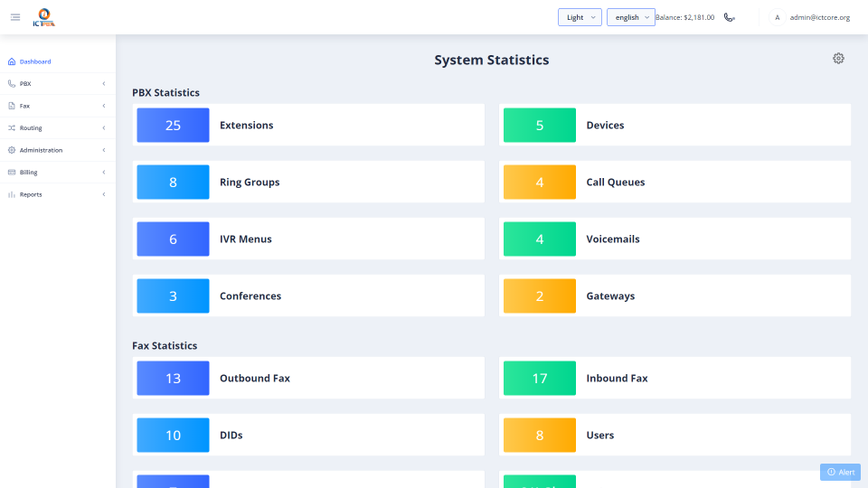This screenshot has height=488, width=868.
Task: Click the Ring Groups label
Action: click(250, 182)
